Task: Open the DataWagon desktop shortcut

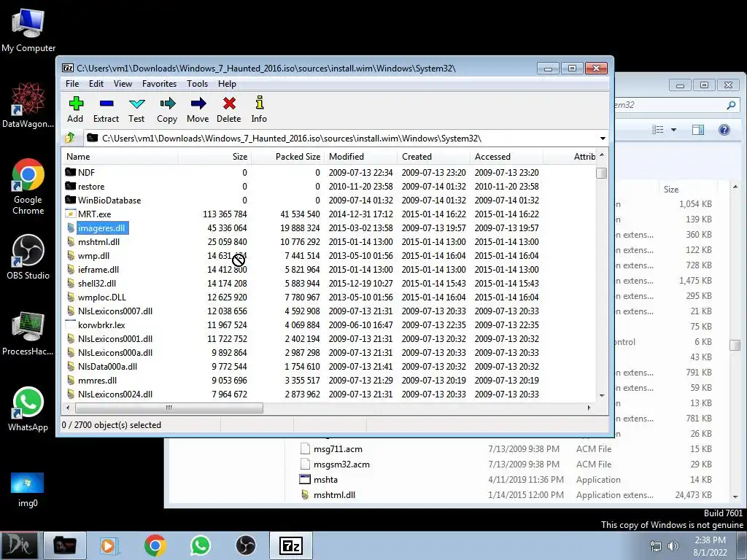Action: (28, 105)
